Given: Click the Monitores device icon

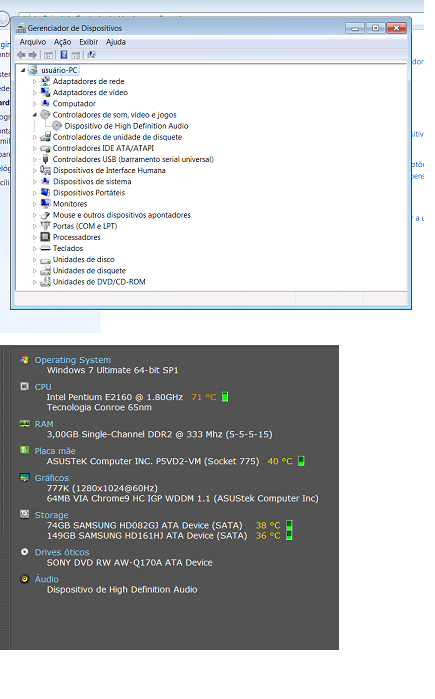Looking at the screenshot, I should coord(45,204).
